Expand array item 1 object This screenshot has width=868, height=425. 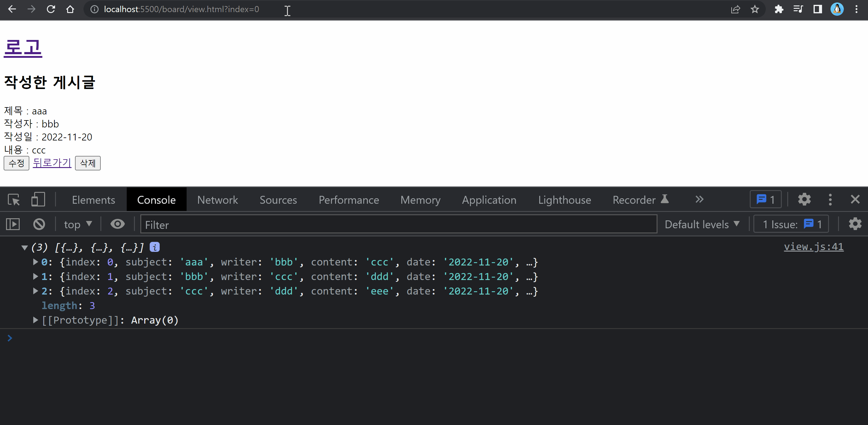pyautogui.click(x=35, y=277)
